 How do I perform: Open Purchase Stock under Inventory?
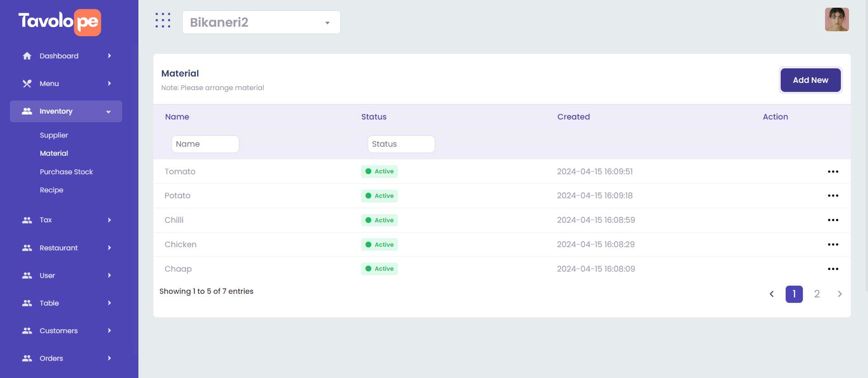point(66,172)
